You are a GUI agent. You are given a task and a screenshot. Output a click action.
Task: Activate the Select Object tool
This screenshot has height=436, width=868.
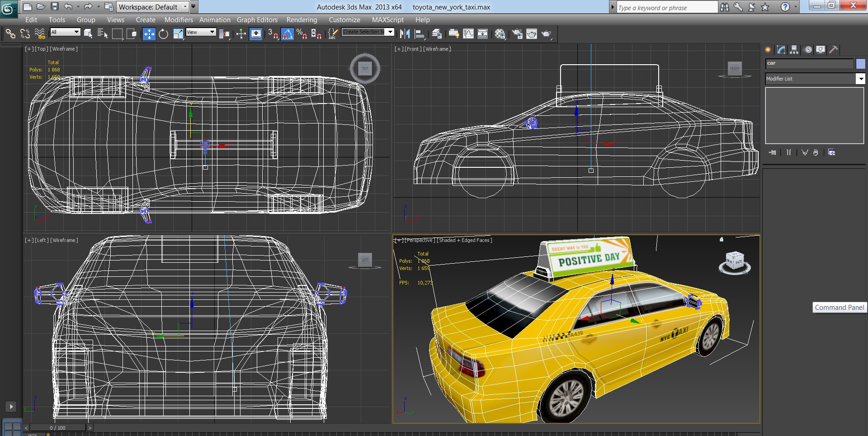(x=88, y=34)
